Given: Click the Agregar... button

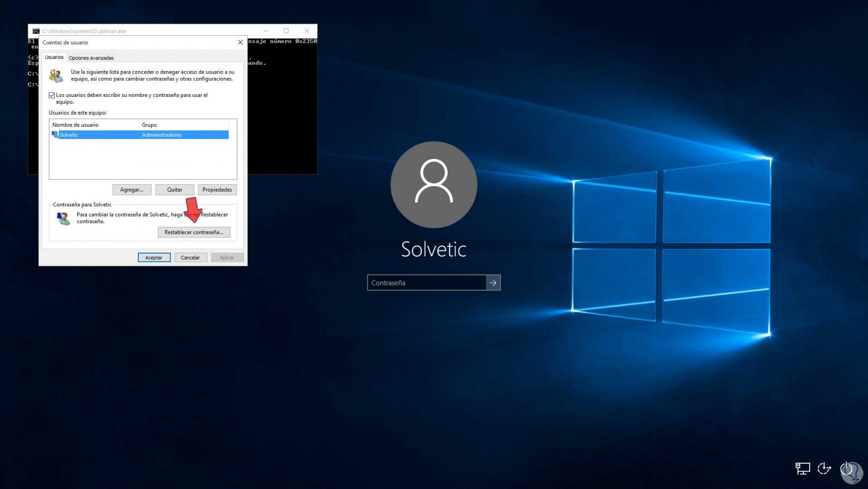Looking at the screenshot, I should pos(132,189).
